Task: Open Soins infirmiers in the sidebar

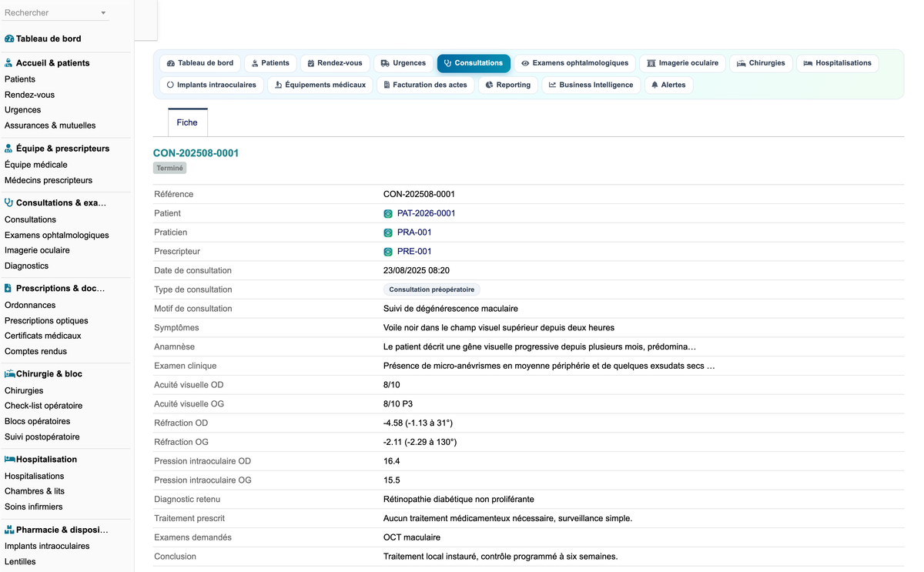Action: [34, 507]
